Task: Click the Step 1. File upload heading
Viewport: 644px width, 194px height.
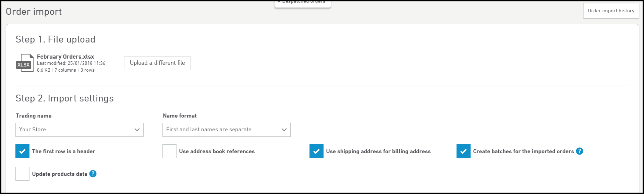Action: [56, 39]
